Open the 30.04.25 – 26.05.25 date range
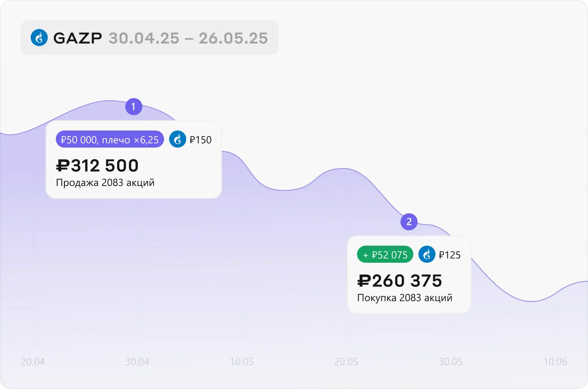The width and height of the screenshot is (588, 389). pyautogui.click(x=188, y=38)
